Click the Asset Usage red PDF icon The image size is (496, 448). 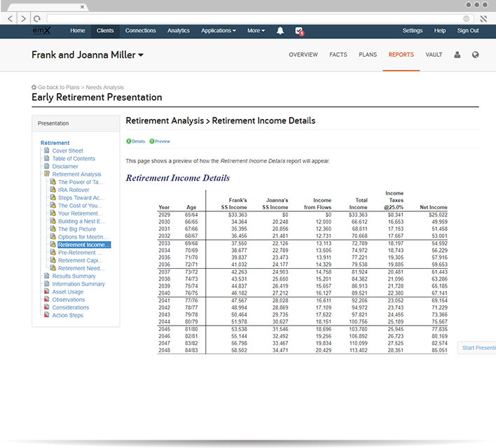tap(47, 291)
